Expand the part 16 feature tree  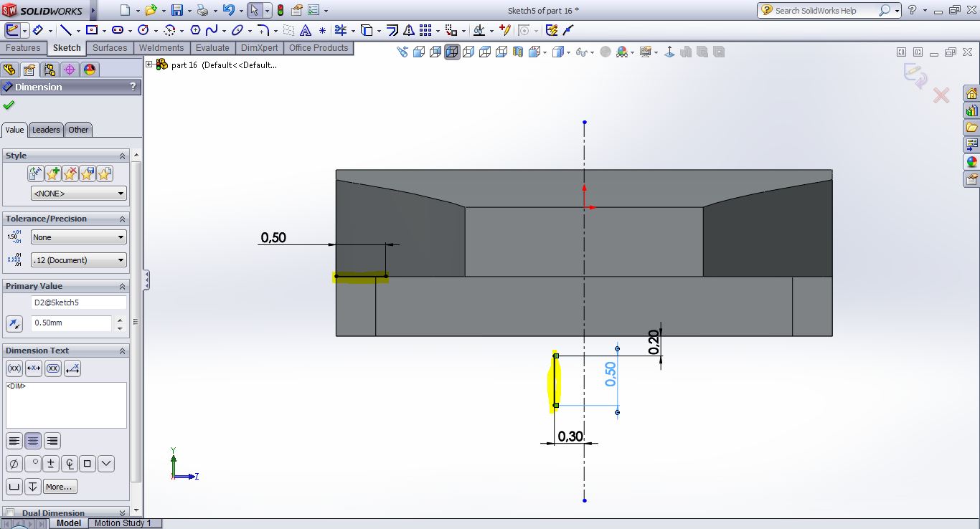tap(149, 65)
